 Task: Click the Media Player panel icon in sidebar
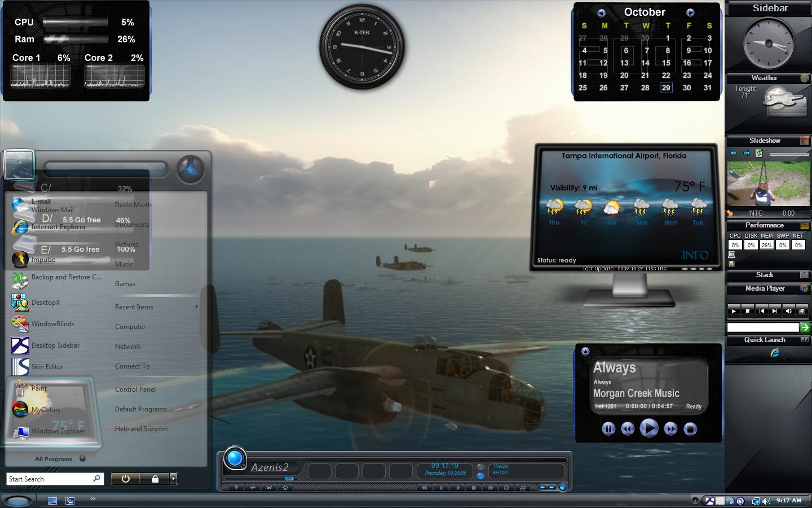click(x=804, y=288)
